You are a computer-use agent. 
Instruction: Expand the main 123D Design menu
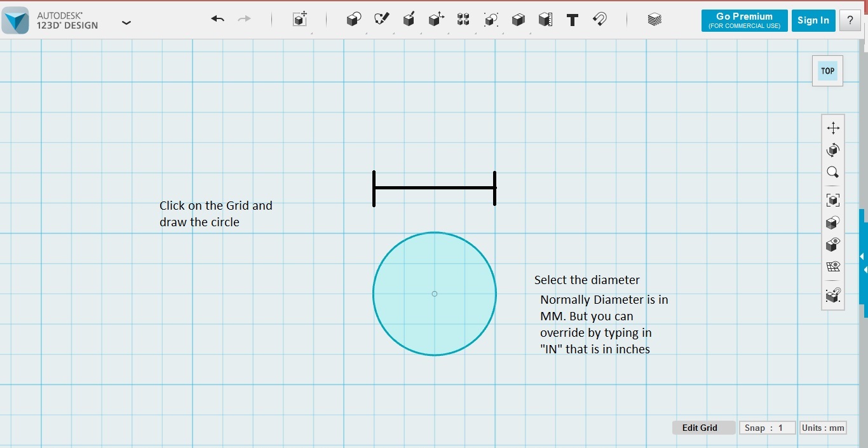(x=126, y=22)
